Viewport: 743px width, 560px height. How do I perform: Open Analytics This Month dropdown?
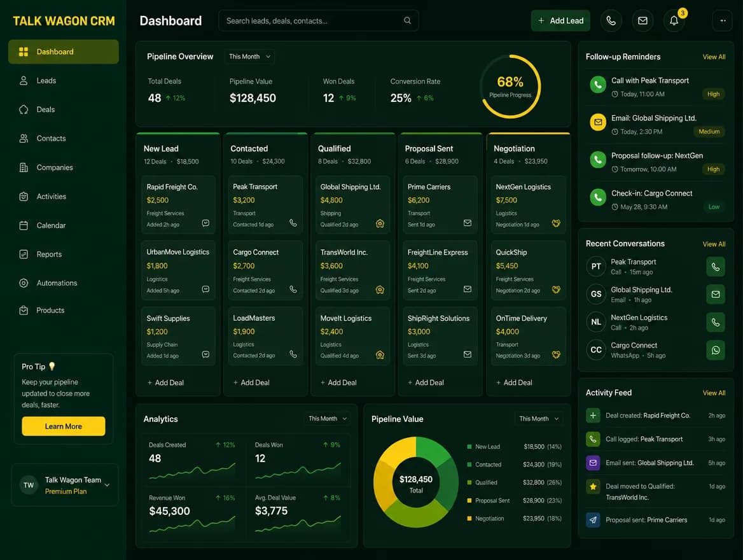[328, 418]
